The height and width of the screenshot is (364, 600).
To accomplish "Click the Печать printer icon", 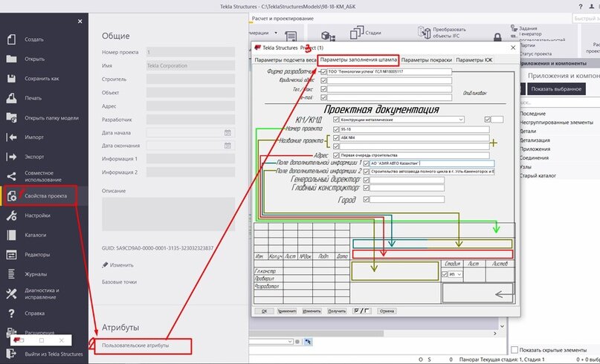I will [11, 98].
